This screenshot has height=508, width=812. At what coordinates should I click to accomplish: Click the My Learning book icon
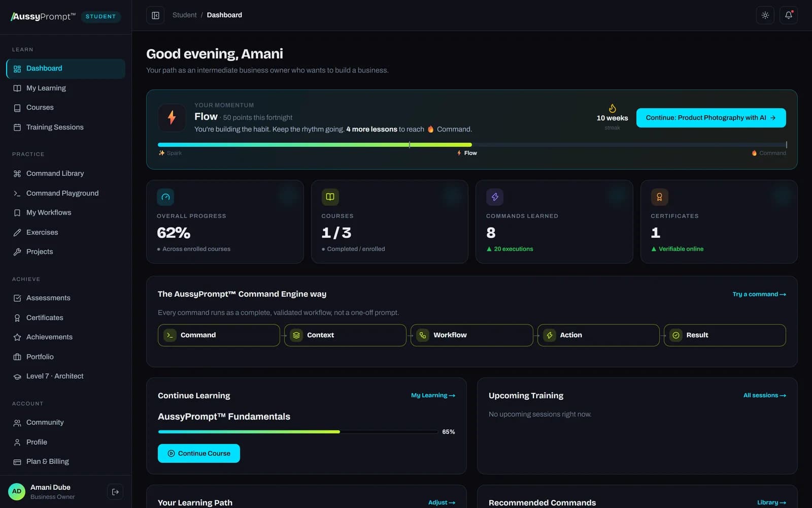click(x=17, y=88)
